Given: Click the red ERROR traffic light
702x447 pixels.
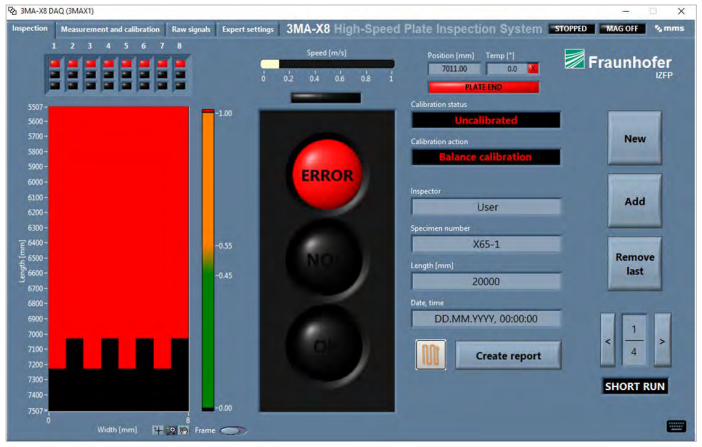Looking at the screenshot, I should tap(327, 175).
